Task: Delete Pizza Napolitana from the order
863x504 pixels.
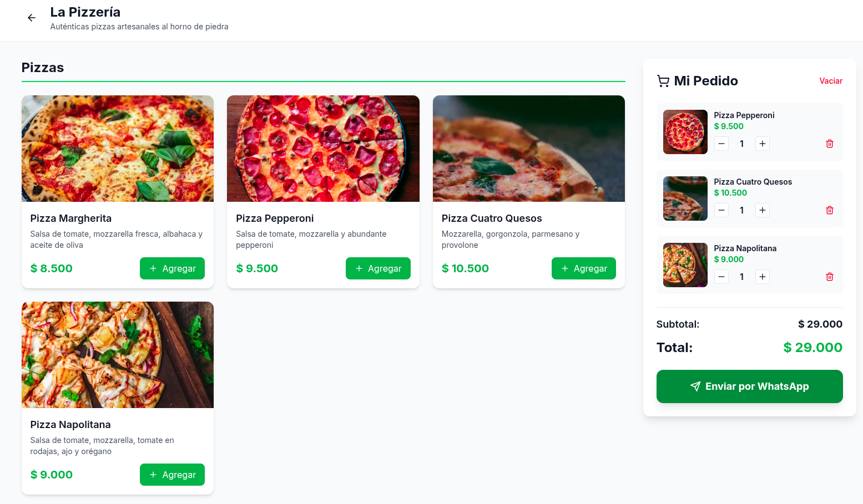Action: point(829,277)
